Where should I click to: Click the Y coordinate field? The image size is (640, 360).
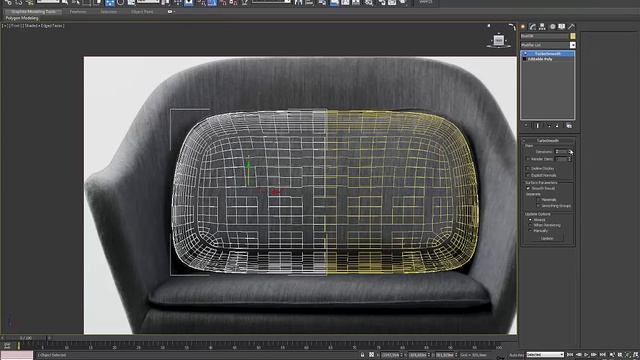pyautogui.click(x=418, y=355)
